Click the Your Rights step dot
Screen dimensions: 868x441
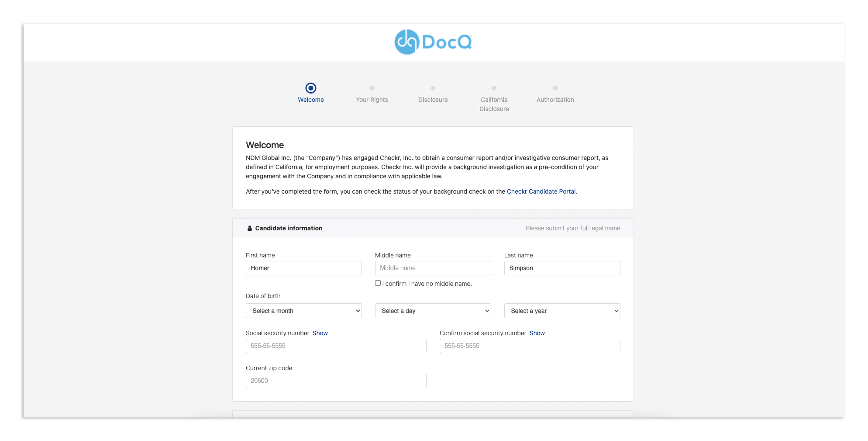372,88
